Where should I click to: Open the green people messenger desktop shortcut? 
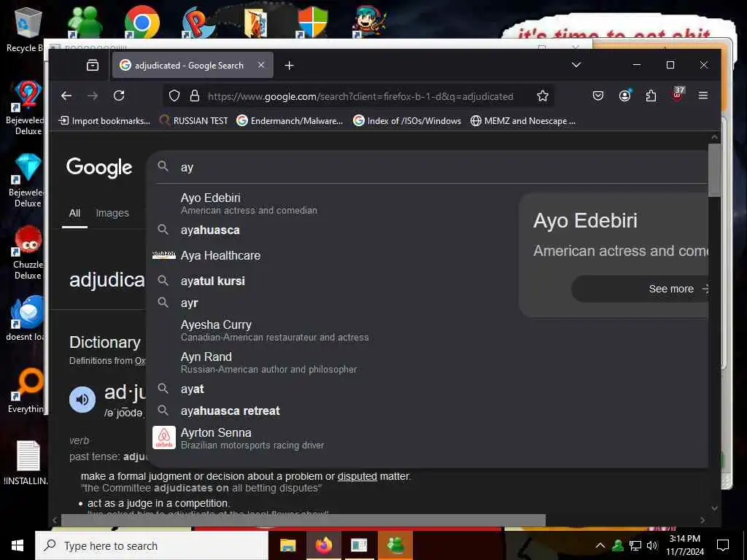pos(85,22)
